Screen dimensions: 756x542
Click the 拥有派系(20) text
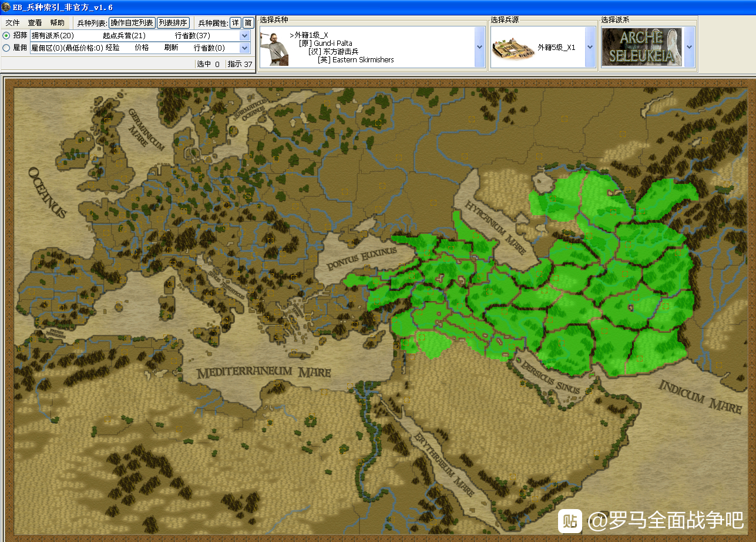pos(53,36)
